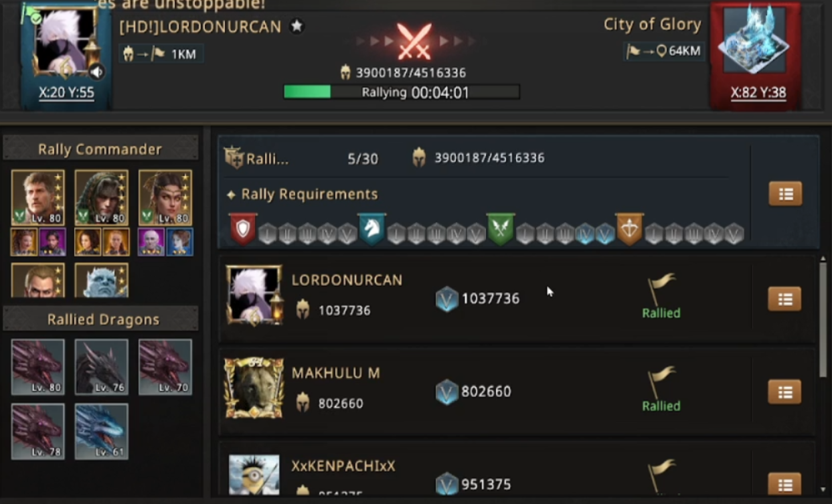Expand details list for XxKENPACHIxX row
This screenshot has height=504, width=832.
pyautogui.click(x=785, y=485)
